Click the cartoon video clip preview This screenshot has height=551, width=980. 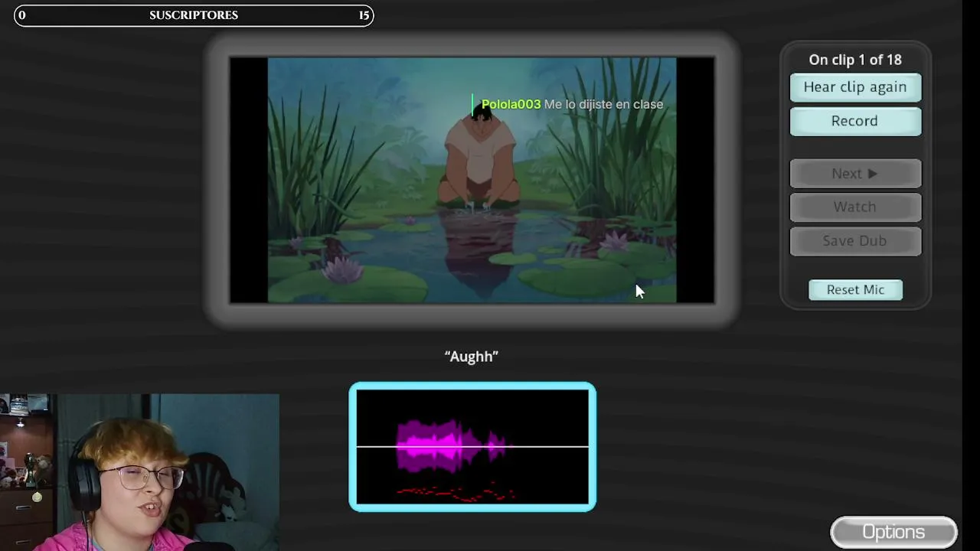(x=472, y=180)
